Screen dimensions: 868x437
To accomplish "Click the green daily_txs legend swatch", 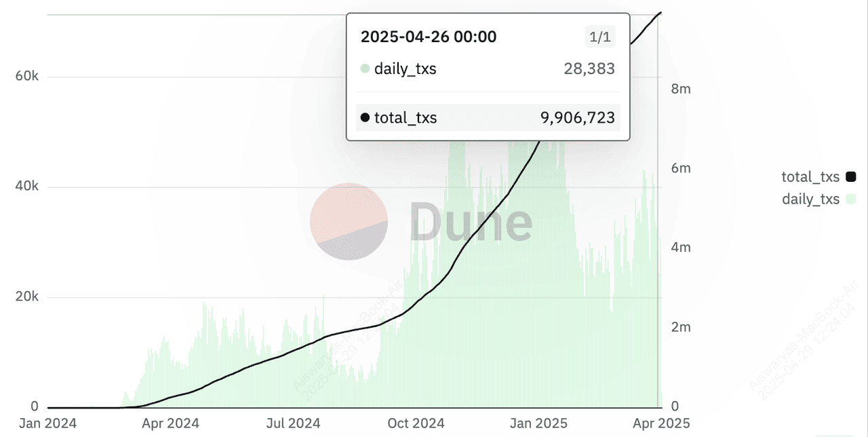I will point(851,199).
